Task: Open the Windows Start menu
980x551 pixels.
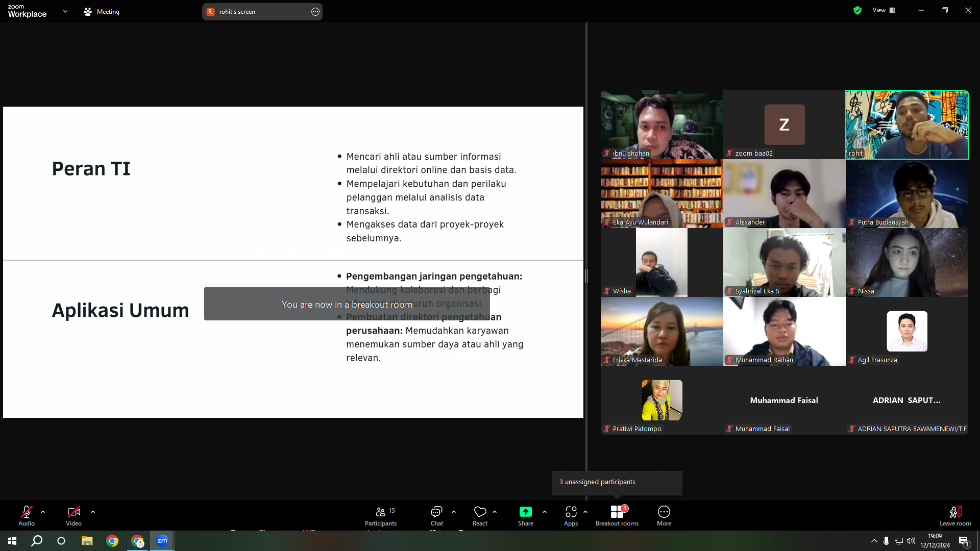Action: 12,541
